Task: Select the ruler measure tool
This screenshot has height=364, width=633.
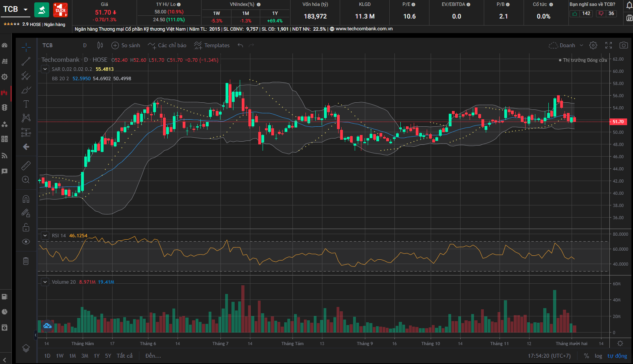Action: [x=26, y=165]
